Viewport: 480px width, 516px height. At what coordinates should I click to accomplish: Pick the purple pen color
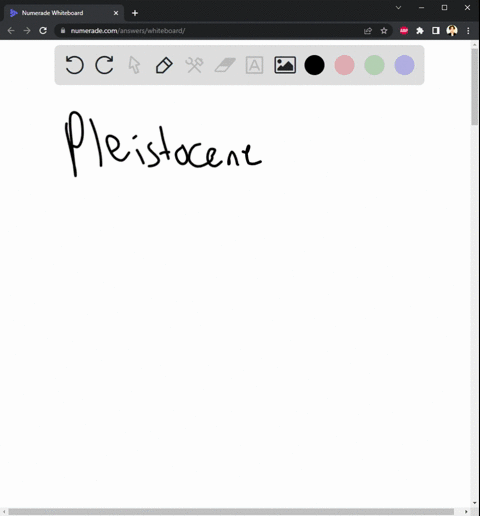point(404,65)
